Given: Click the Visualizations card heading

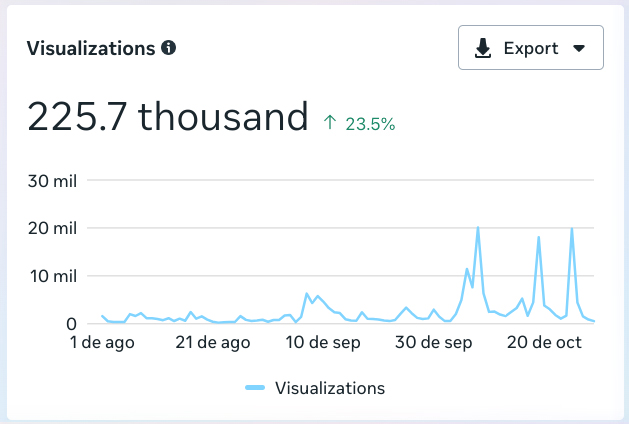Looking at the screenshot, I should coord(91,48).
